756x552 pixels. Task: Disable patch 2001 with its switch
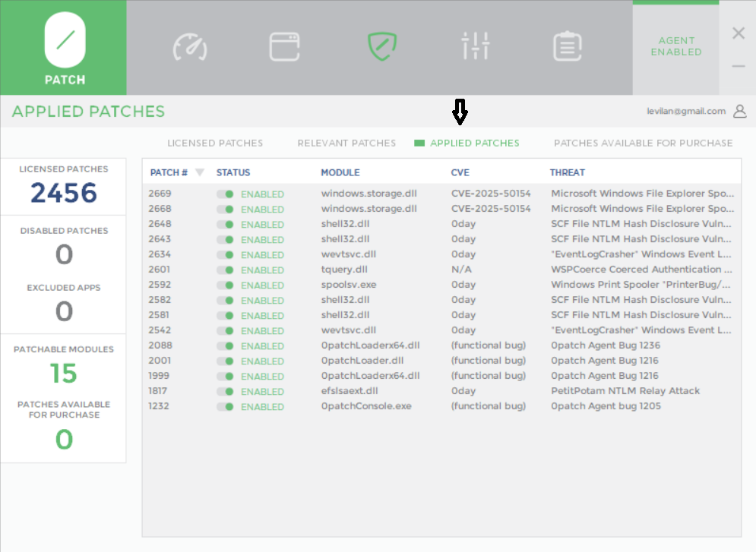[225, 361]
